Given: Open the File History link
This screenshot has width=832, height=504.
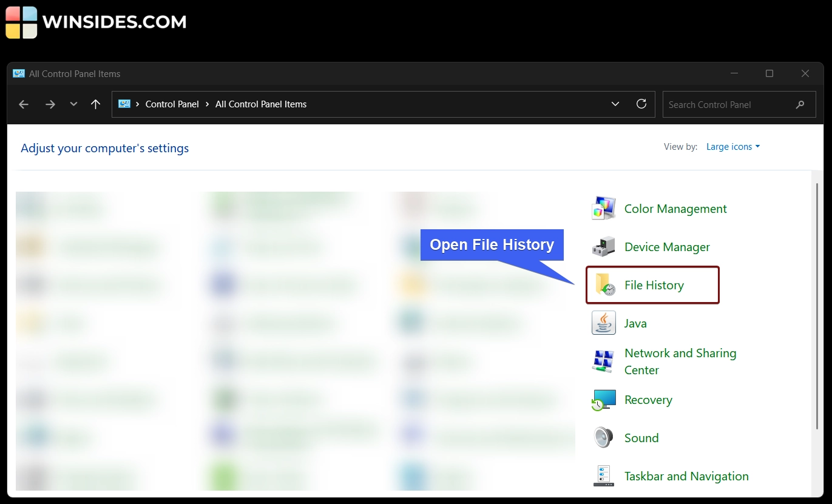Looking at the screenshot, I should (x=654, y=284).
